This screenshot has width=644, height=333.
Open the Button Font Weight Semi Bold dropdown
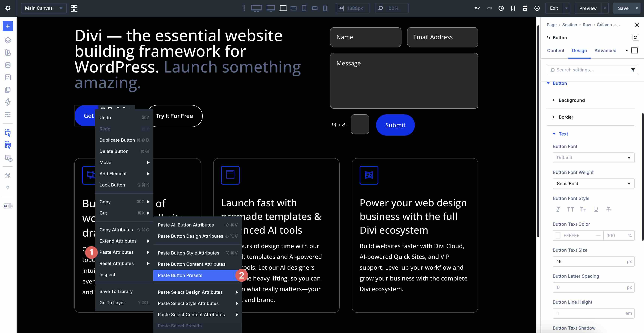(x=594, y=184)
